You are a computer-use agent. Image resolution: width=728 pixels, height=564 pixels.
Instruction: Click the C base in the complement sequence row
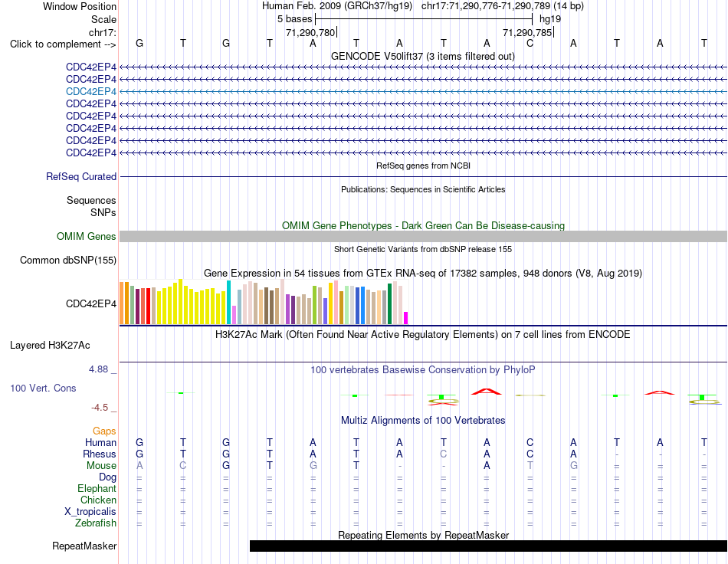[x=530, y=43]
